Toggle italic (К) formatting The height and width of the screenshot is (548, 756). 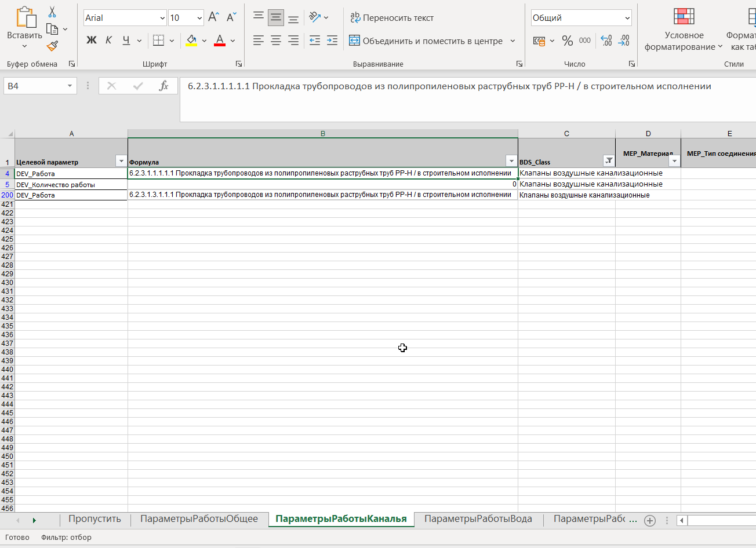coord(109,41)
